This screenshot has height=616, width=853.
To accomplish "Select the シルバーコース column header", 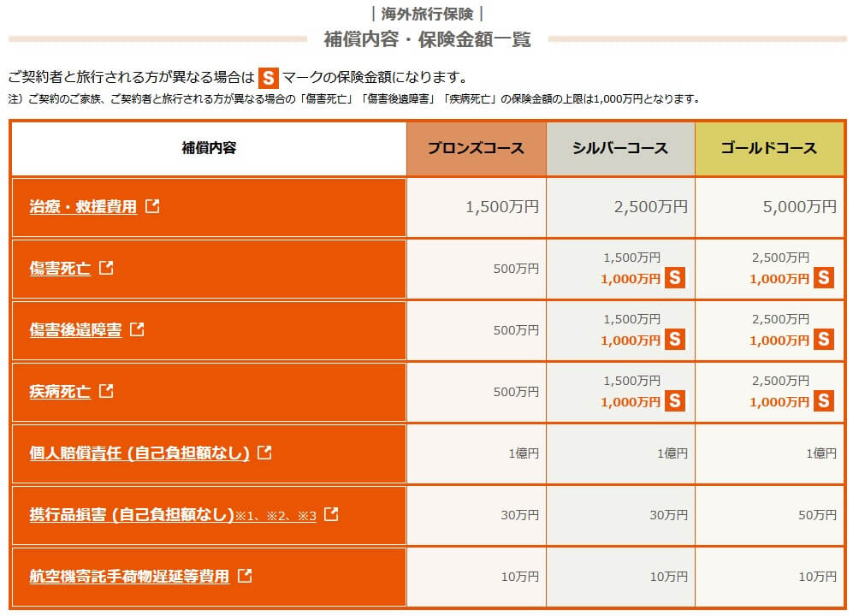I will tap(620, 149).
